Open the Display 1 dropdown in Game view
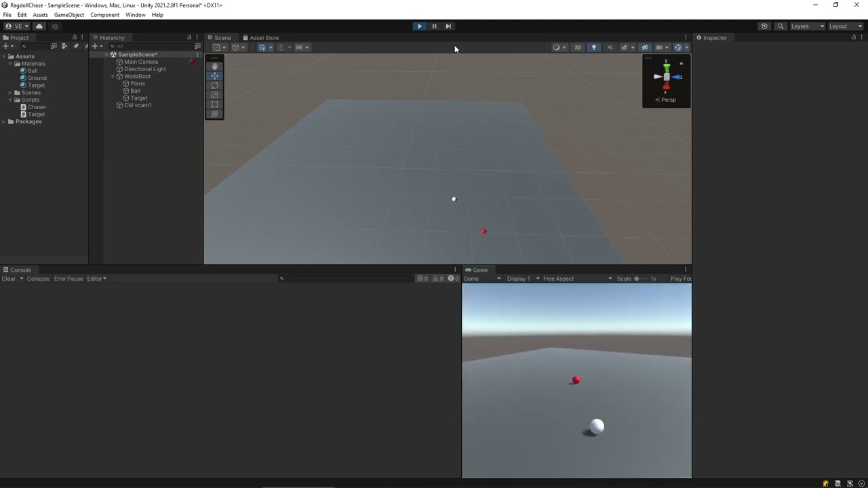 coord(521,279)
